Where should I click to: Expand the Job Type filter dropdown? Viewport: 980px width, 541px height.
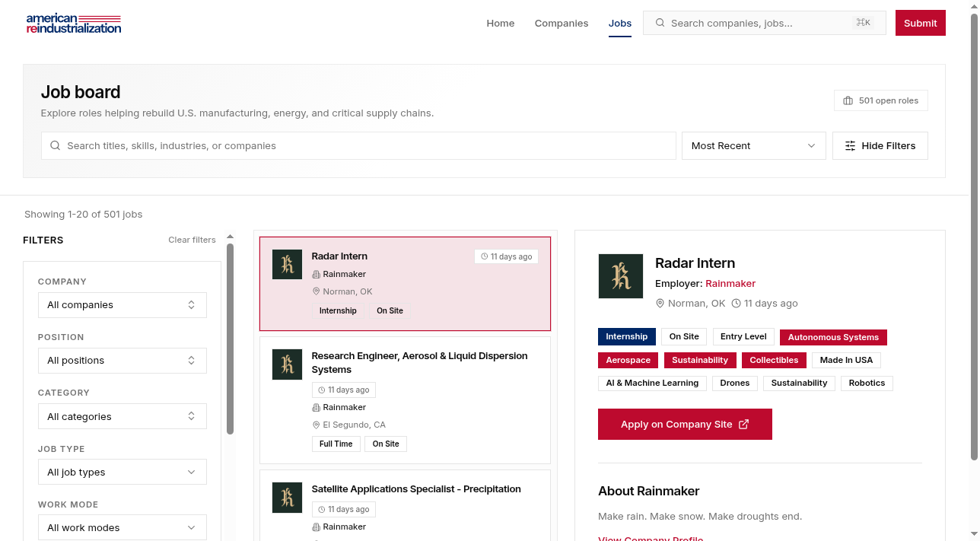[123, 472]
